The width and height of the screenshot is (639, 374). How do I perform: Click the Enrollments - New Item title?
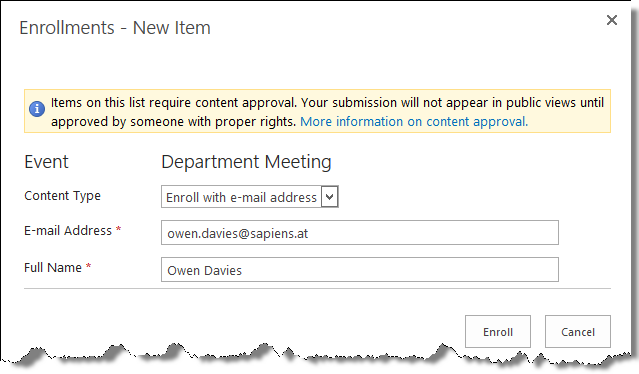click(115, 28)
